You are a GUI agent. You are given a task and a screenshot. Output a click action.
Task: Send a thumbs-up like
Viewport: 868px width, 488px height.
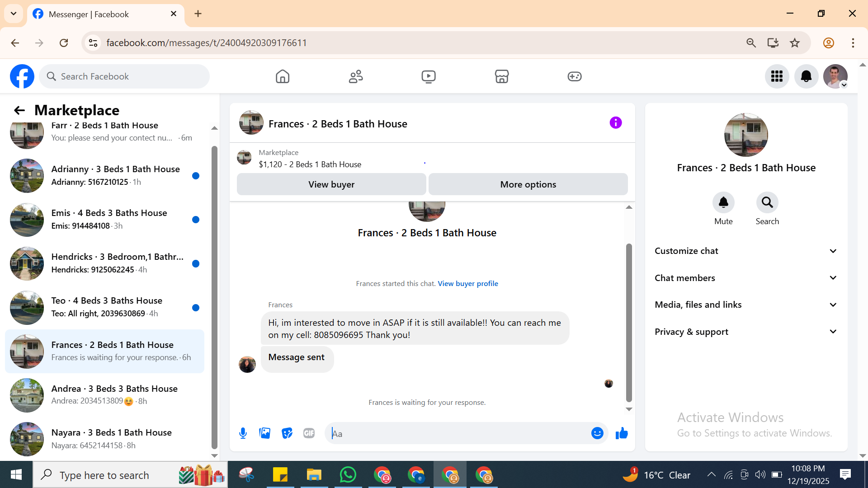[x=622, y=433]
